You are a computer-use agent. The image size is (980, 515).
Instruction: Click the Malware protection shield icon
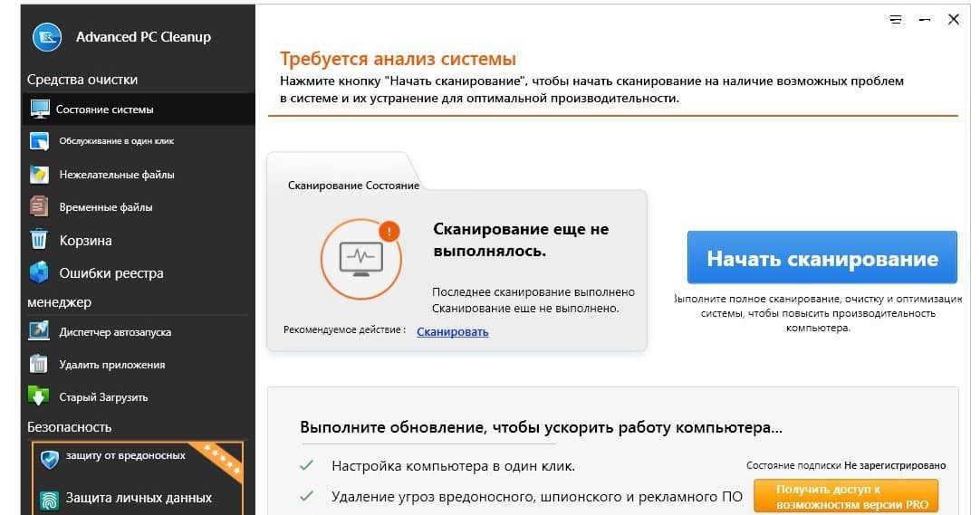tap(50, 459)
